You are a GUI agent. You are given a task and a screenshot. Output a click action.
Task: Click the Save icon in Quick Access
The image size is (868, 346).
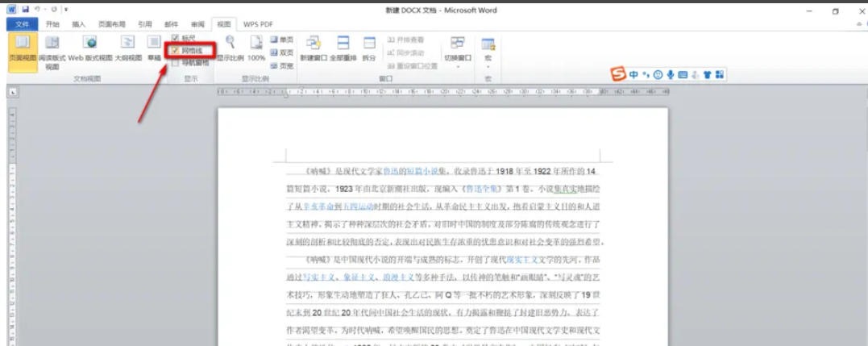click(25, 10)
